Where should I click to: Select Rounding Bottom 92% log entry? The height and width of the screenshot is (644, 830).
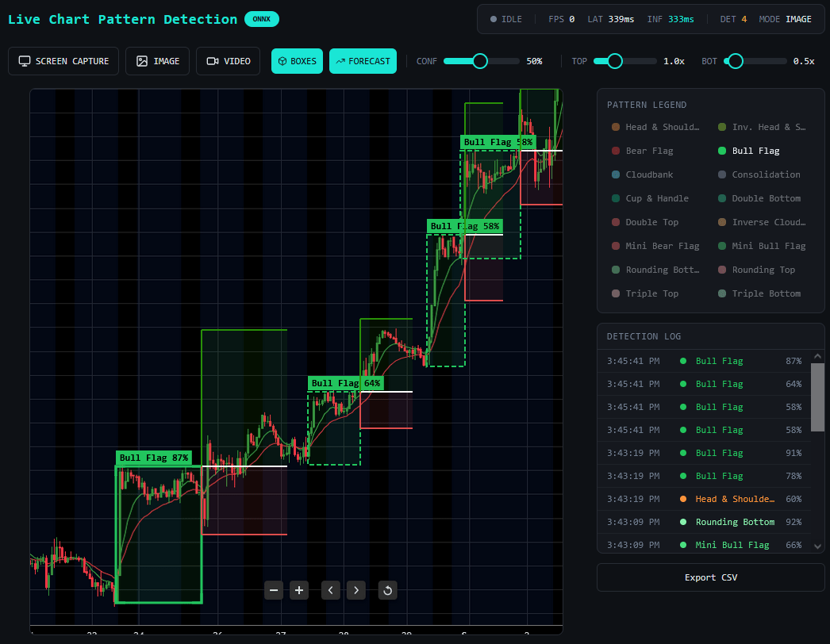(734, 522)
